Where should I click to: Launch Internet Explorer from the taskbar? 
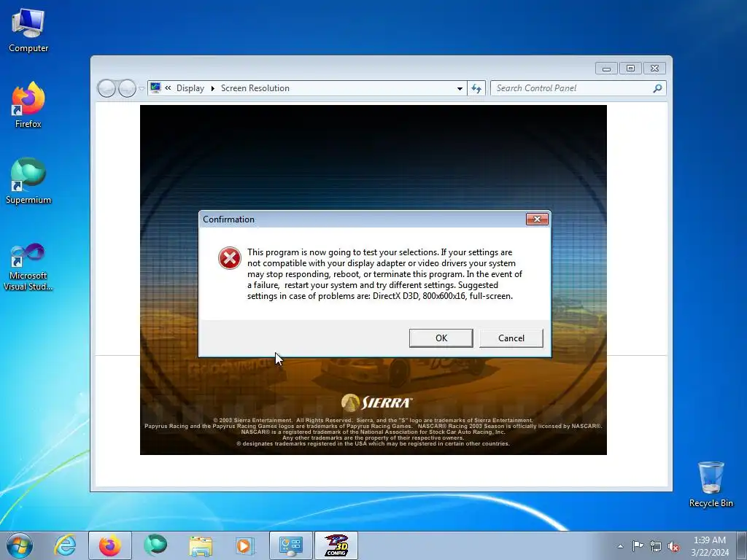pos(65,545)
